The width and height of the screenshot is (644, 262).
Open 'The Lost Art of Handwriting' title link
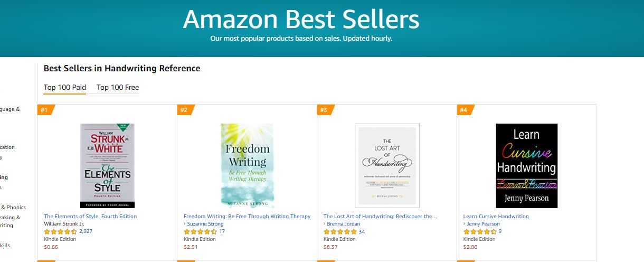(x=380, y=216)
